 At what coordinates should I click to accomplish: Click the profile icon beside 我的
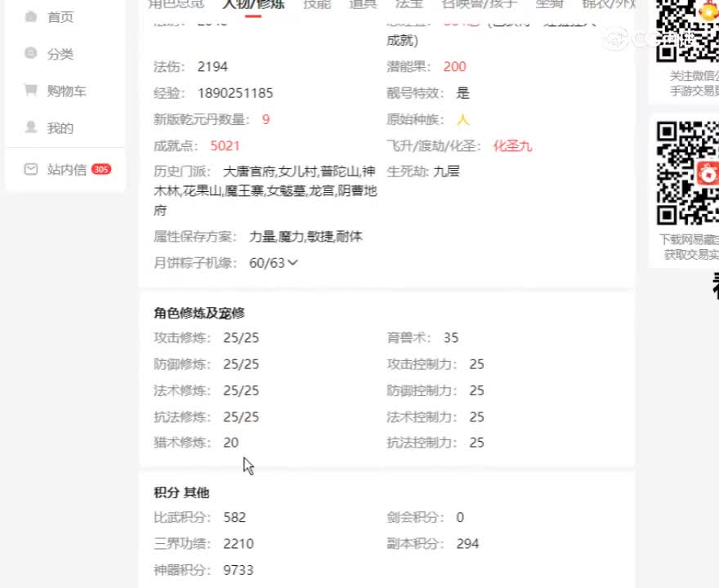tap(31, 127)
